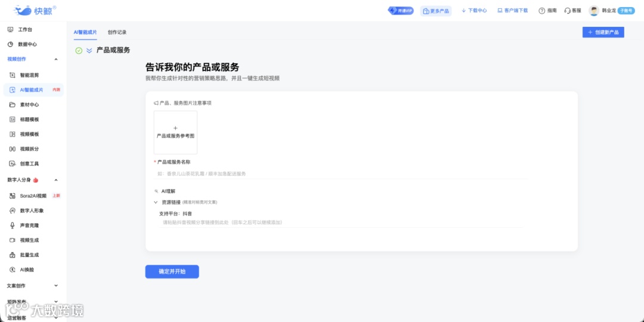Click the 创意工具 sidebar icon
Viewport: 644px width, 322px height.
[x=13, y=163]
